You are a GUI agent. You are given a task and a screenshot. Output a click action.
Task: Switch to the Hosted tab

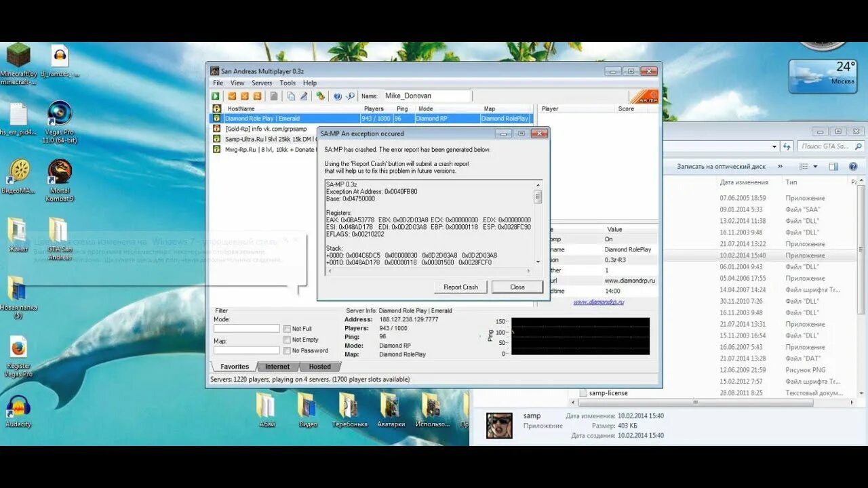click(x=320, y=367)
